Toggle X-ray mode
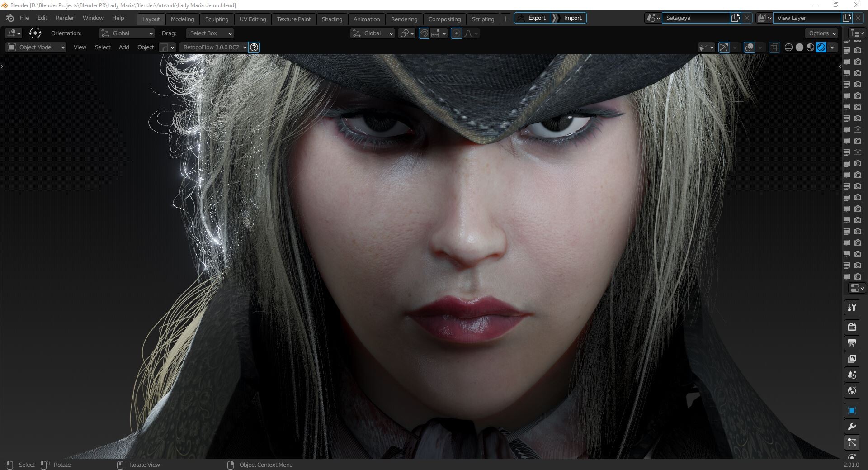 pos(774,47)
